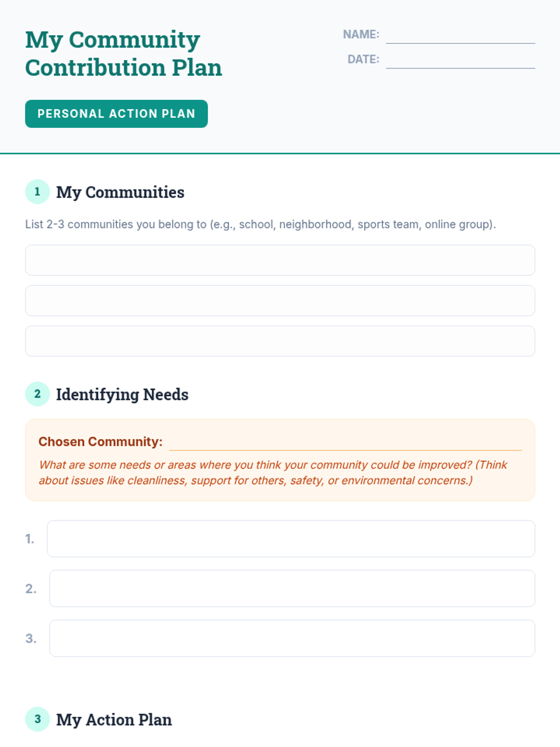Select the section 2 number badge
Viewport: 560px width, 747px height.
(37, 394)
